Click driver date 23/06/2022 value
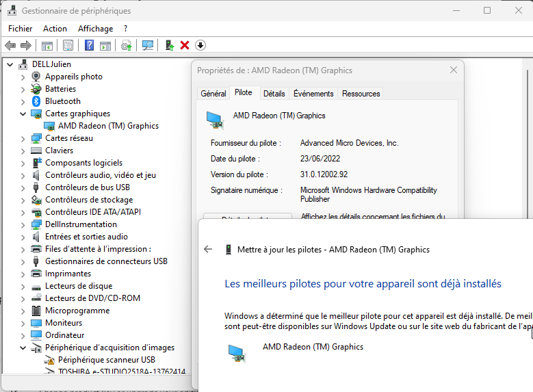This screenshot has height=392, width=533. 320,159
